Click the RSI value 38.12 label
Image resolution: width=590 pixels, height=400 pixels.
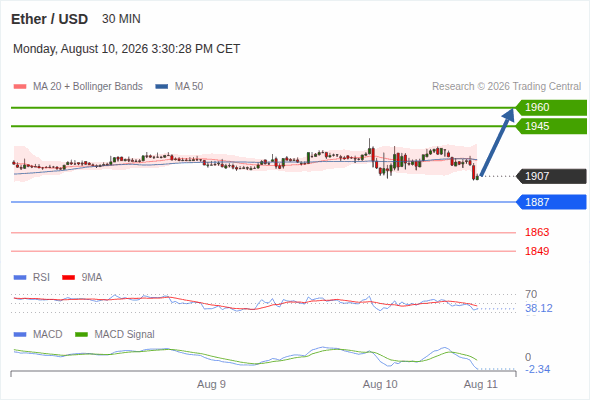pos(539,309)
